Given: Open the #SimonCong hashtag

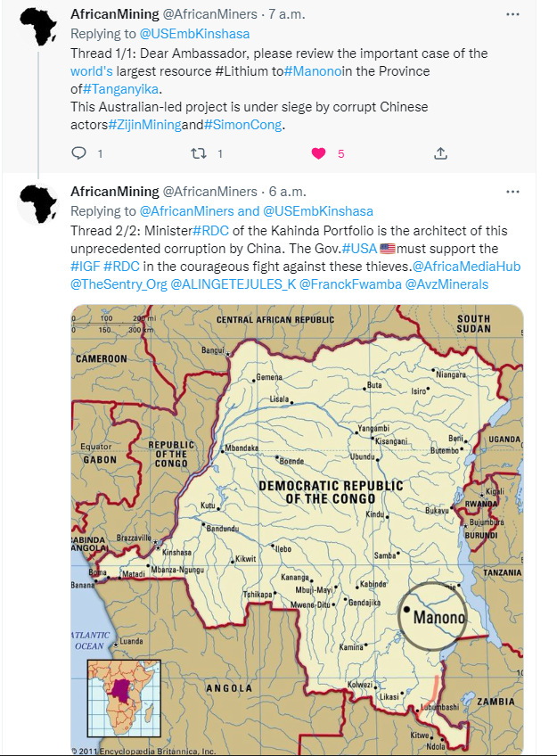Looking at the screenshot, I should [242, 125].
